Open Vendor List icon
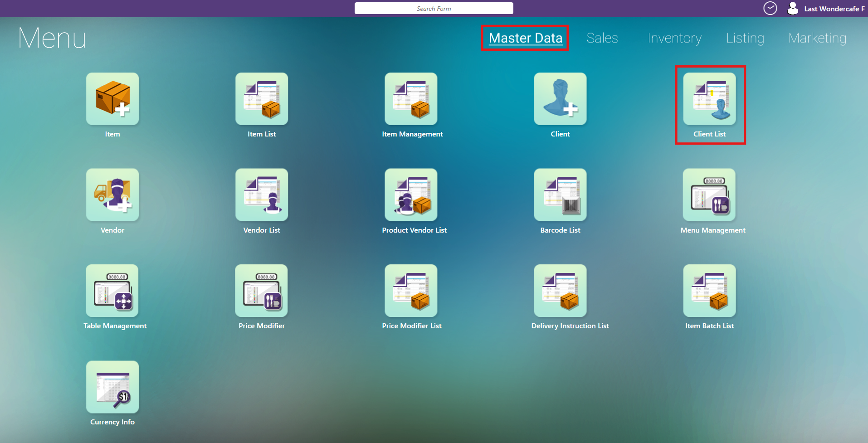 [262, 195]
